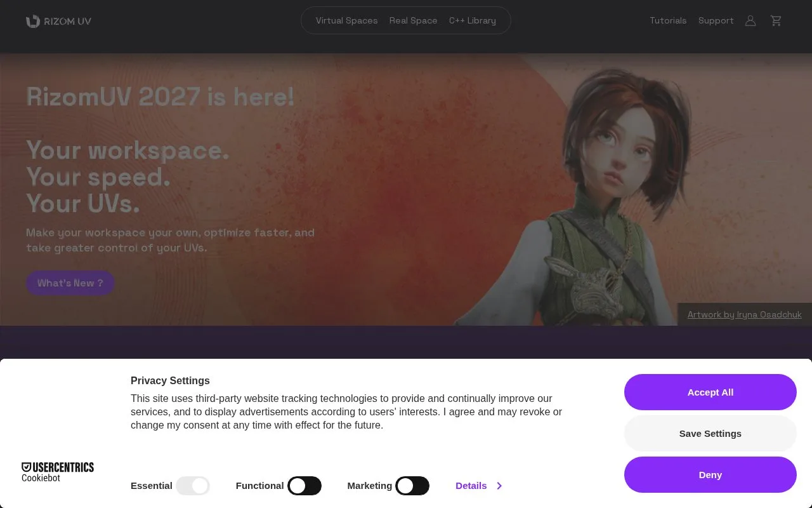Toggle the Essential cookies switch
This screenshot has height=508, width=812.
193,486
